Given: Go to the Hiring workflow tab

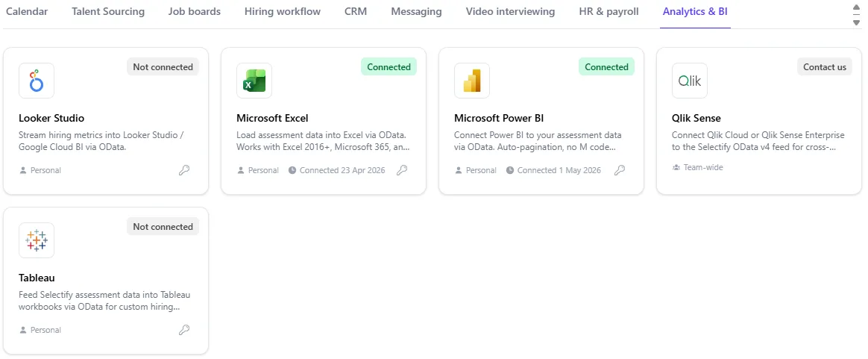Looking at the screenshot, I should pos(283,12).
